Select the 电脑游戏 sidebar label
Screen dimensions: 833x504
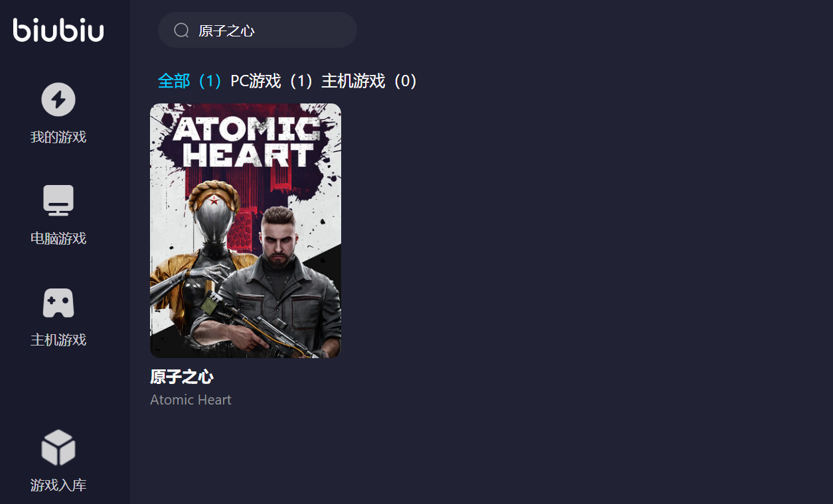pos(58,238)
